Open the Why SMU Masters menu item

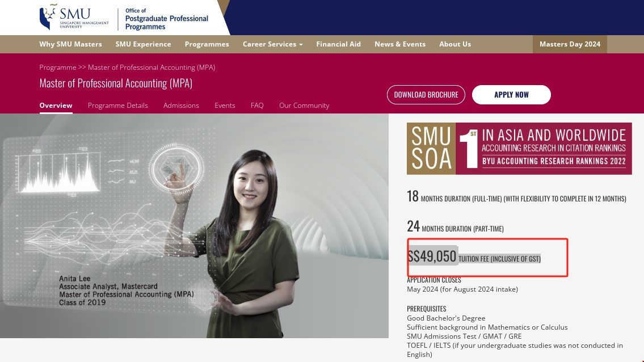tap(70, 44)
